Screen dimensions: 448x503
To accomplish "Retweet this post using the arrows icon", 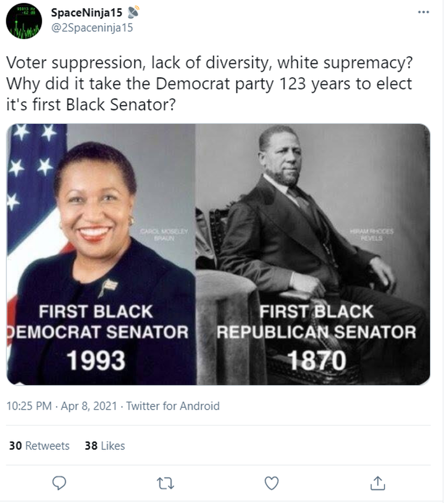I will 165,483.
